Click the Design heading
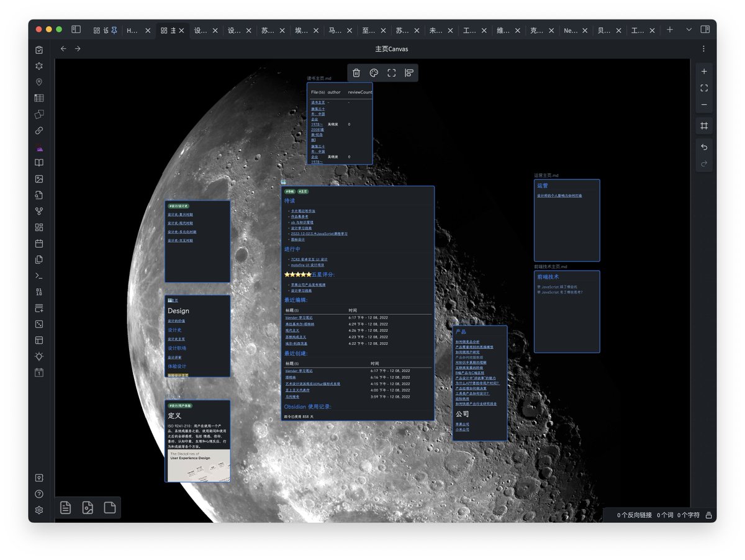This screenshot has height=560, width=745. [x=178, y=311]
